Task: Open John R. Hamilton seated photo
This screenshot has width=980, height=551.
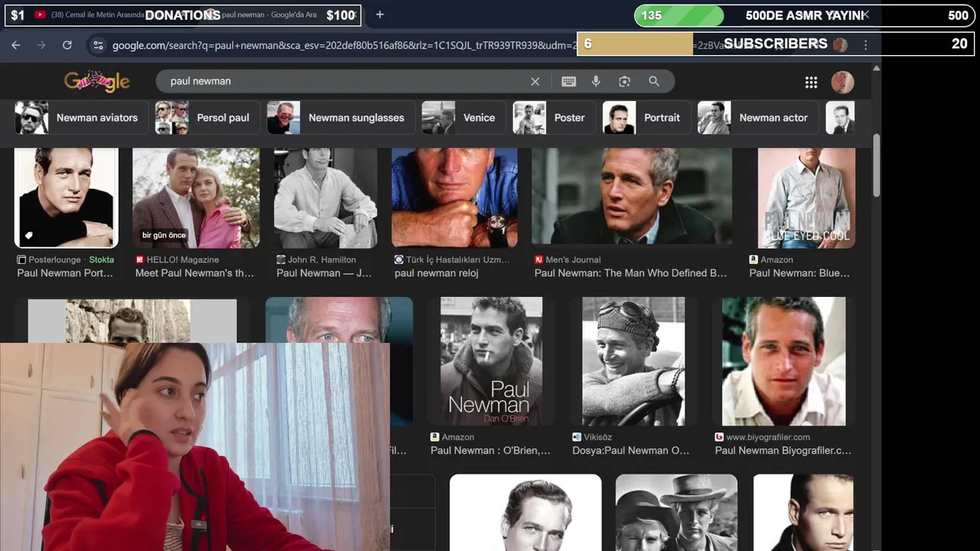Action: (325, 198)
